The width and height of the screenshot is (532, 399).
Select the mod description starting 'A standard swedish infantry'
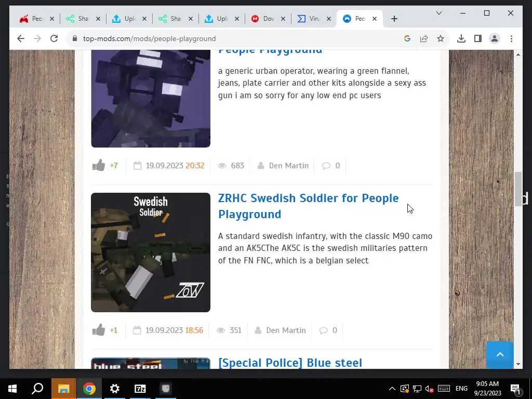pyautogui.click(x=325, y=248)
